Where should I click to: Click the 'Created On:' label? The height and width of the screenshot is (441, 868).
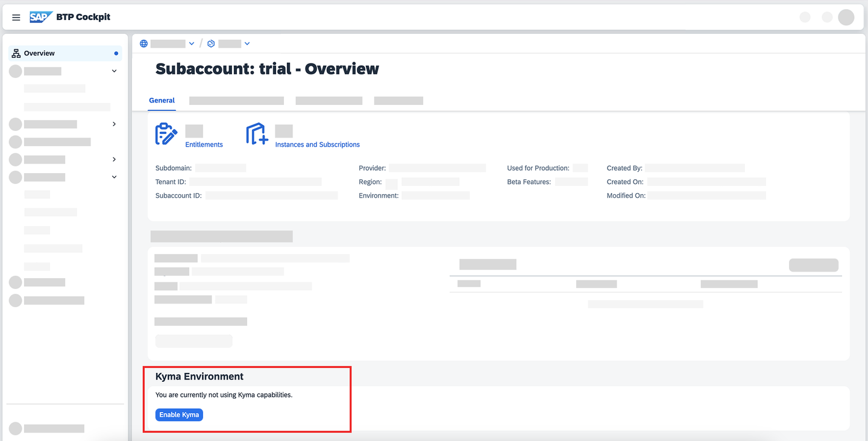[625, 182]
